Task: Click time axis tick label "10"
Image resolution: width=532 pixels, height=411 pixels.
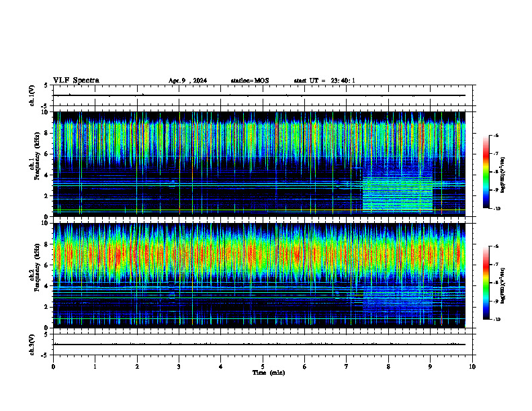Action: point(472,367)
